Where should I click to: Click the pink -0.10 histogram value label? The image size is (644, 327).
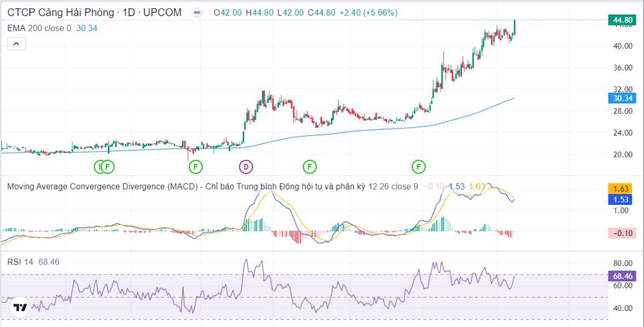(x=622, y=233)
